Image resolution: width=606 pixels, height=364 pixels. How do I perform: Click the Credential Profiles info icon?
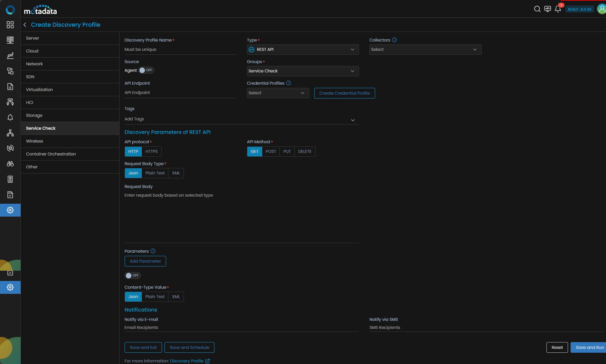289,83
